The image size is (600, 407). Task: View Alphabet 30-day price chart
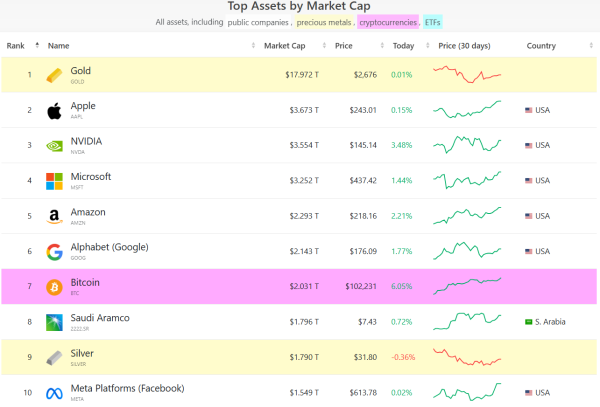point(467,251)
